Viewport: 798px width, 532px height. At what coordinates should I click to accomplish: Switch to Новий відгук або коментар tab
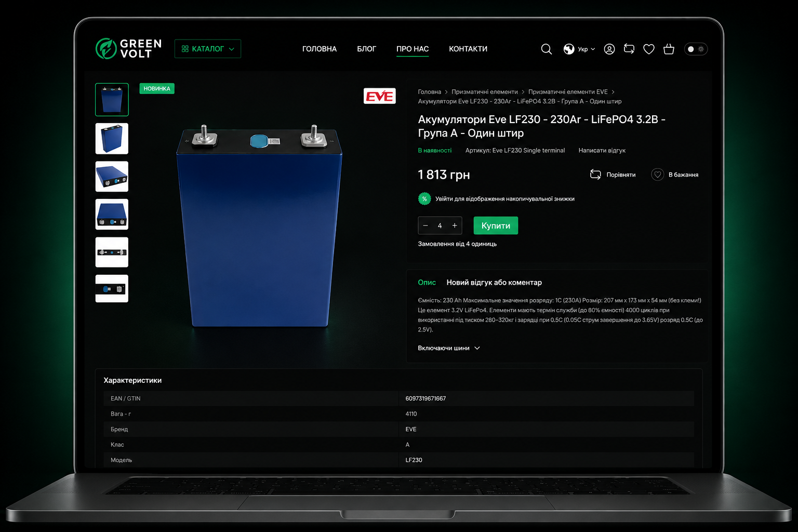tap(494, 283)
